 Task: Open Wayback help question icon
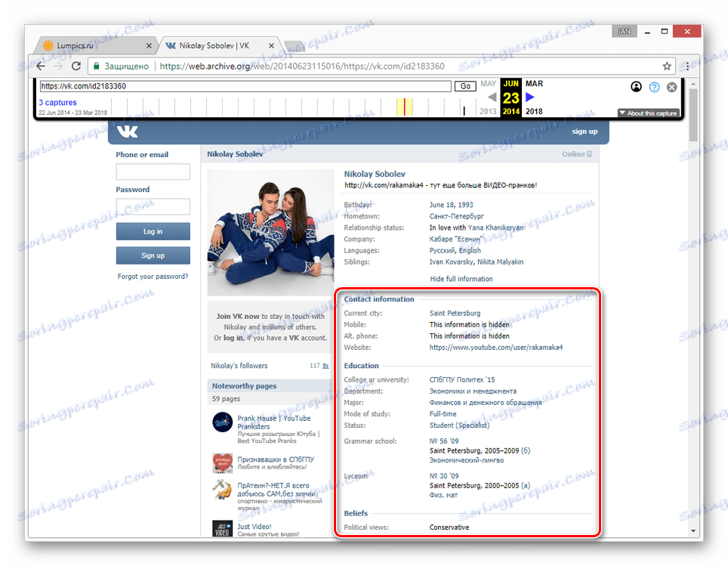tap(654, 87)
